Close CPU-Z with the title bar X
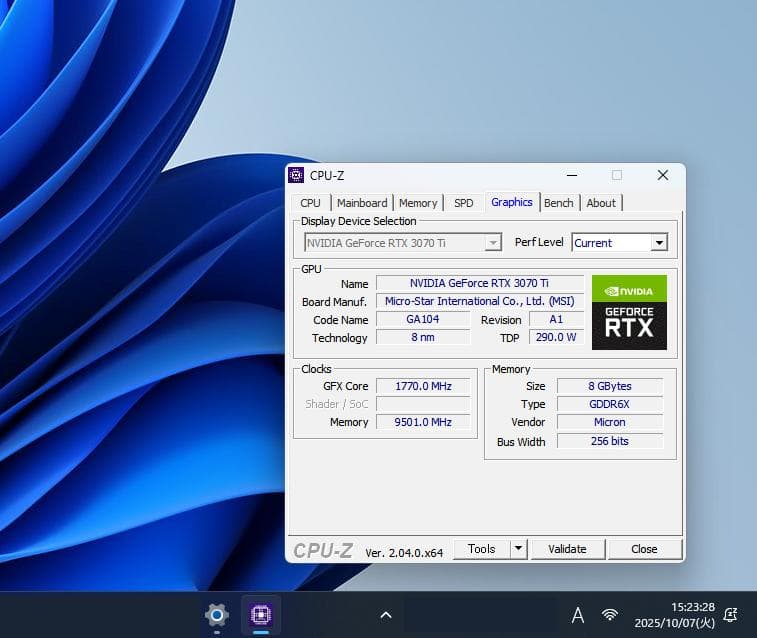 tap(663, 175)
